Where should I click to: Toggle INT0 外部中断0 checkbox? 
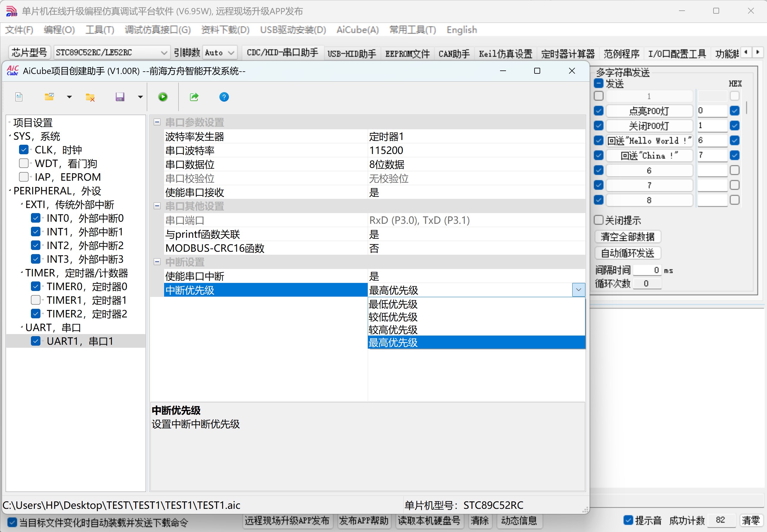click(x=36, y=218)
